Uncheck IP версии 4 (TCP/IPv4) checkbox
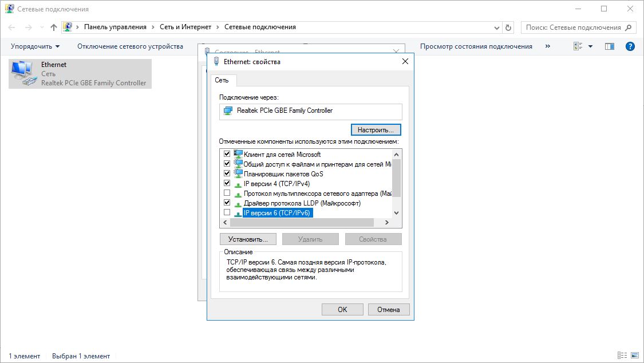Viewport: 644px width, 363px height. point(227,183)
